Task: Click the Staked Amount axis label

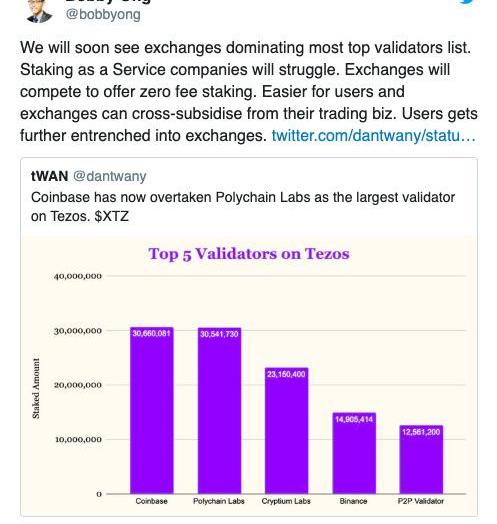Action: coord(36,388)
